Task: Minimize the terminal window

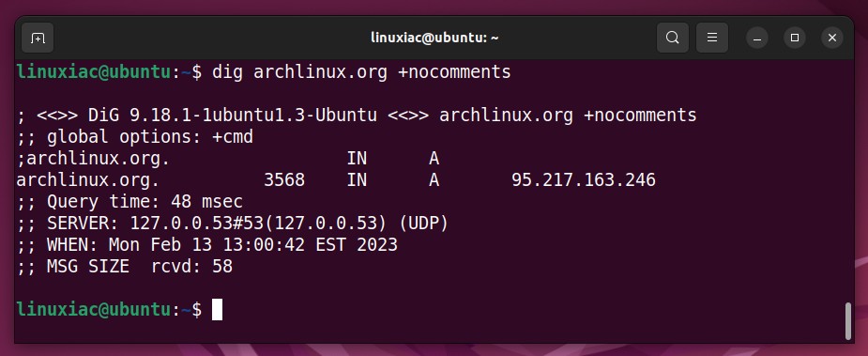Action: [757, 38]
